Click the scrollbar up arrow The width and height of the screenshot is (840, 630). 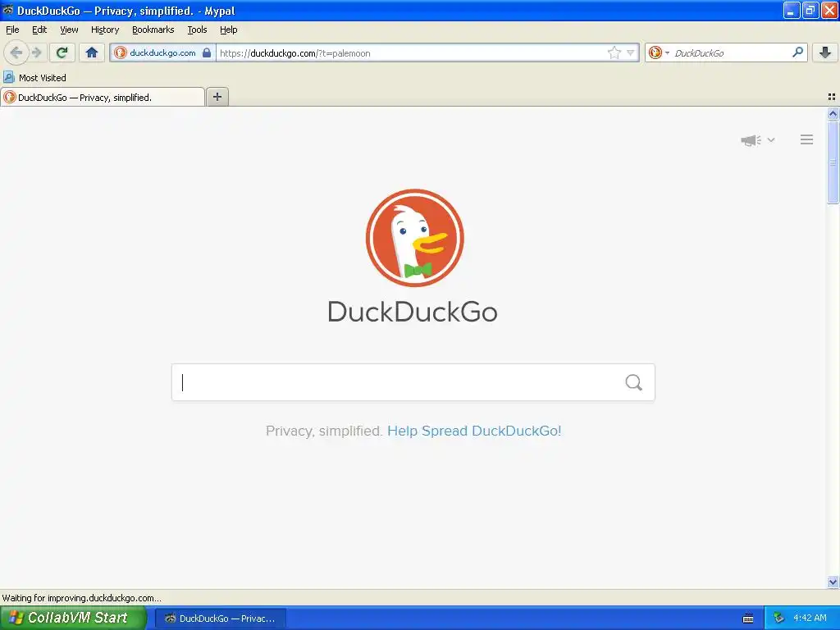click(x=833, y=113)
